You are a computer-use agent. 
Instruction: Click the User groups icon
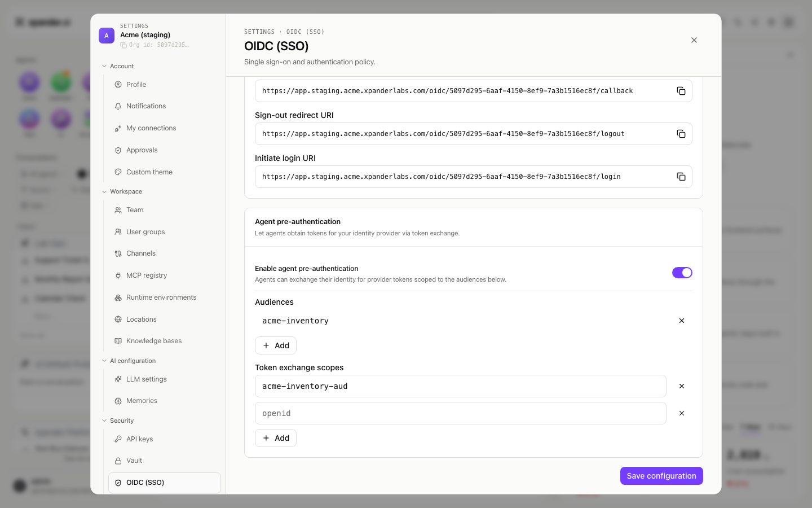(118, 232)
